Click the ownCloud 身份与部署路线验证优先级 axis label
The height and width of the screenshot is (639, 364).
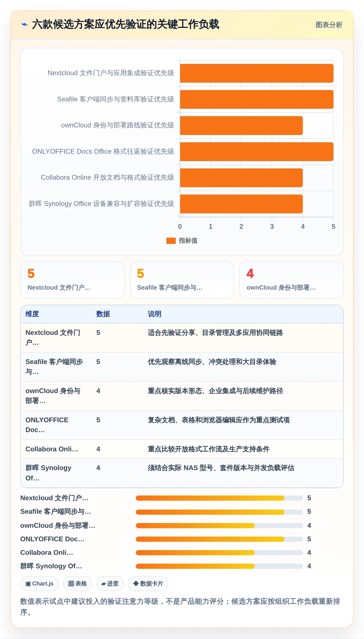pos(118,125)
